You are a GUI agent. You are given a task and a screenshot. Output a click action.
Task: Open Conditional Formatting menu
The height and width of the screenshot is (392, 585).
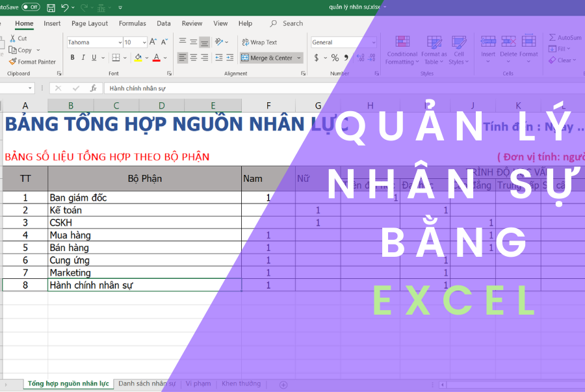coord(402,50)
